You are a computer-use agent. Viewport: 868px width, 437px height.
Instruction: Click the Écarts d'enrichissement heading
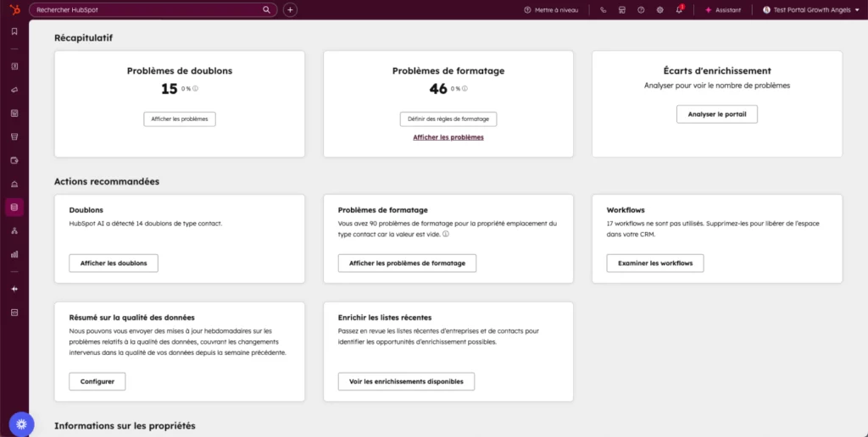717,71
